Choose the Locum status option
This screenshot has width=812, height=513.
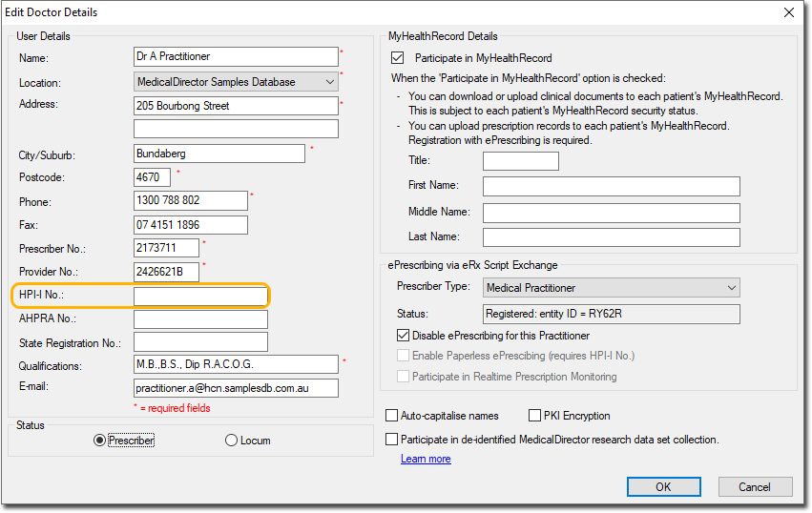[x=231, y=441]
